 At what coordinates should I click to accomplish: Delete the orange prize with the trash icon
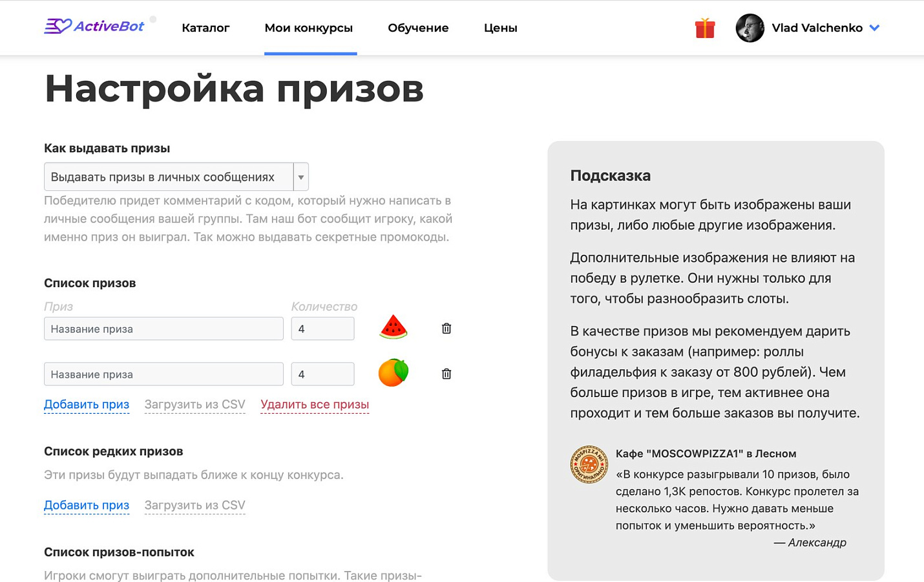(446, 374)
